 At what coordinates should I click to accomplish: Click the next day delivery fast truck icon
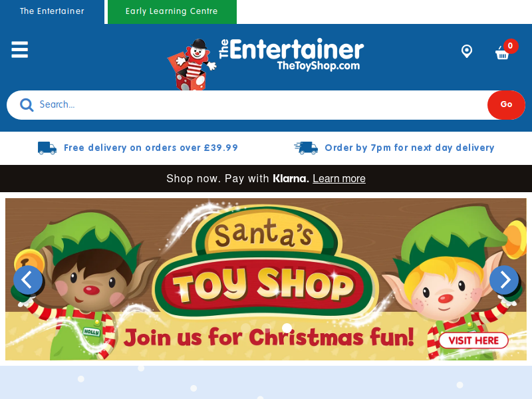pos(306,148)
